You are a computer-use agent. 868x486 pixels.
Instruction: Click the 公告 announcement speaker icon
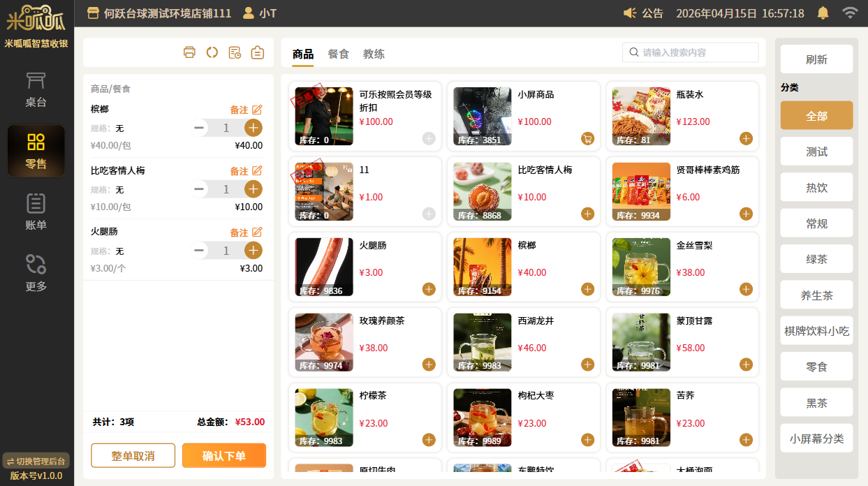(630, 13)
